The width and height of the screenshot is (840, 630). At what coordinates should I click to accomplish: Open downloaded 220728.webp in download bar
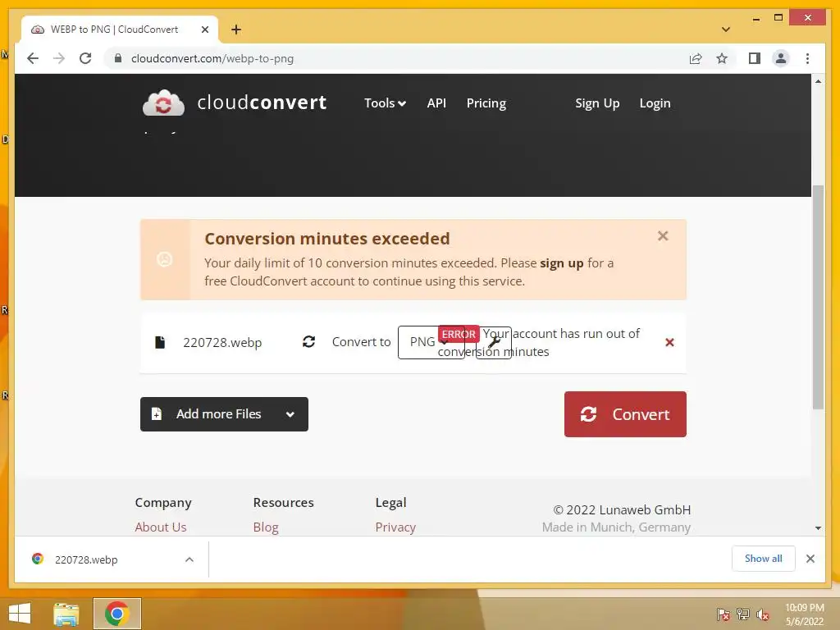(85, 559)
